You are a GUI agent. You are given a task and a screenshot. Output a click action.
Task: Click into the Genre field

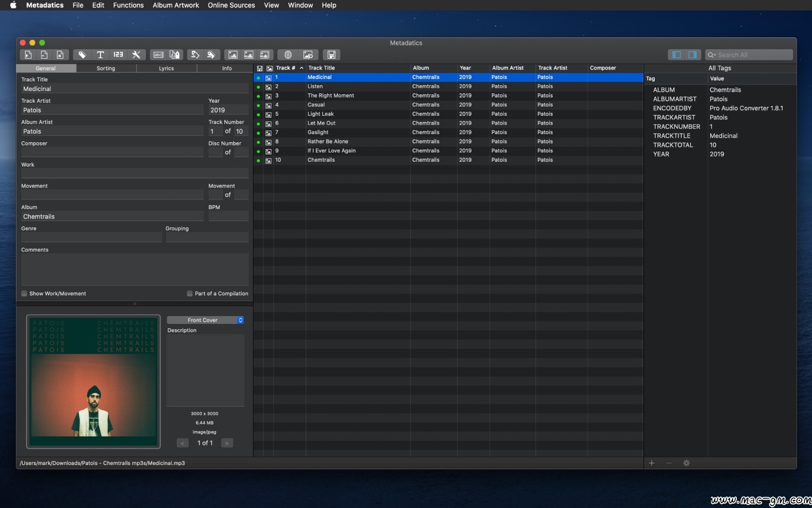pos(92,238)
